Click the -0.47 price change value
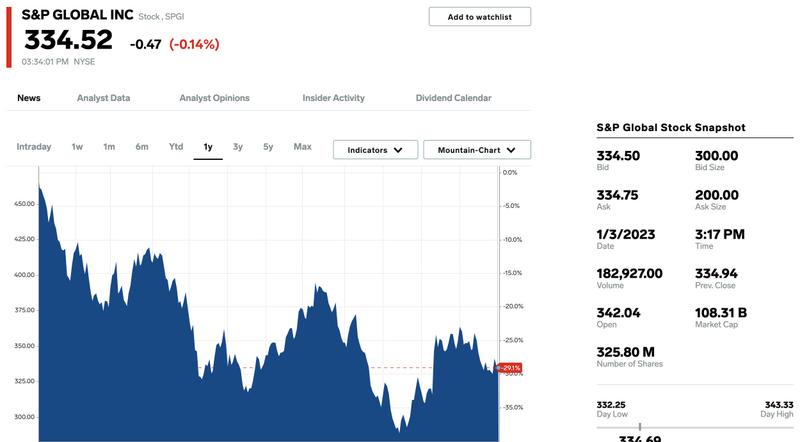Screen dimensions: 800x442 pos(145,44)
